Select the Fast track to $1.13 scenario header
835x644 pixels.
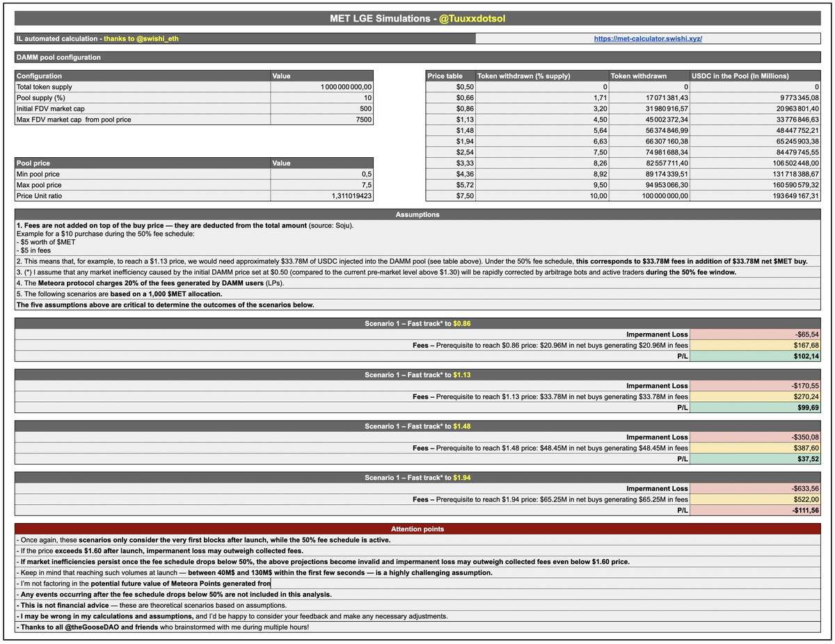tap(417, 375)
